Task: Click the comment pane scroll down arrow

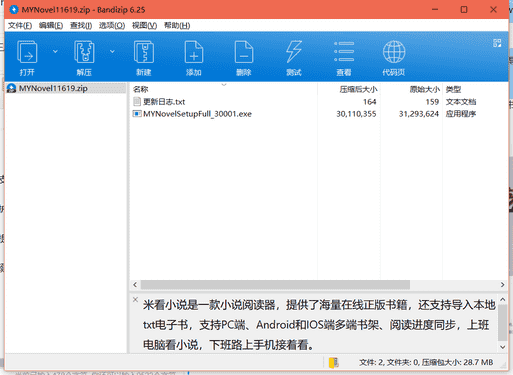Action: [503, 347]
